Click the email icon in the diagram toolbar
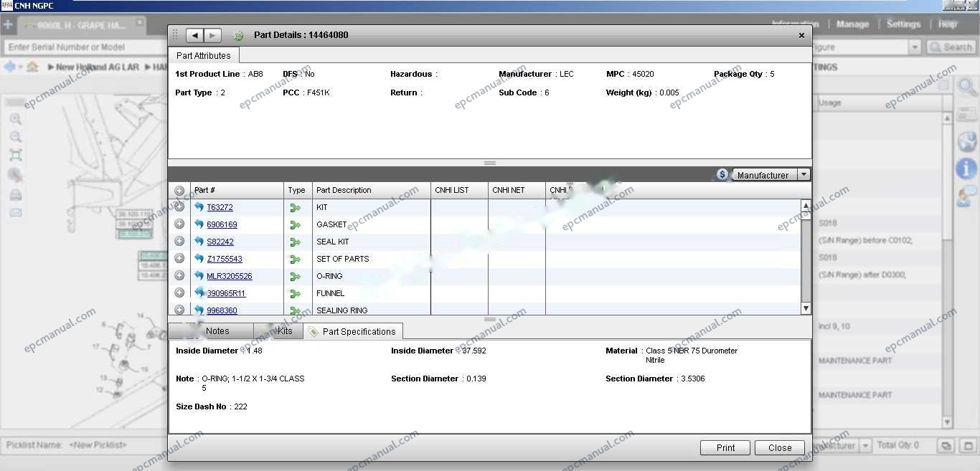 pos(15,213)
